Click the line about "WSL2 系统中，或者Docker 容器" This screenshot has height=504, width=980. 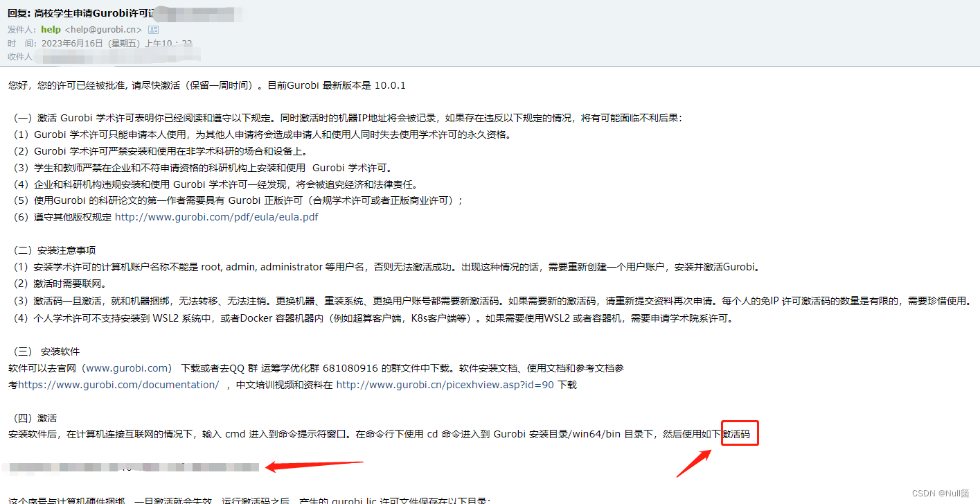[373, 318]
